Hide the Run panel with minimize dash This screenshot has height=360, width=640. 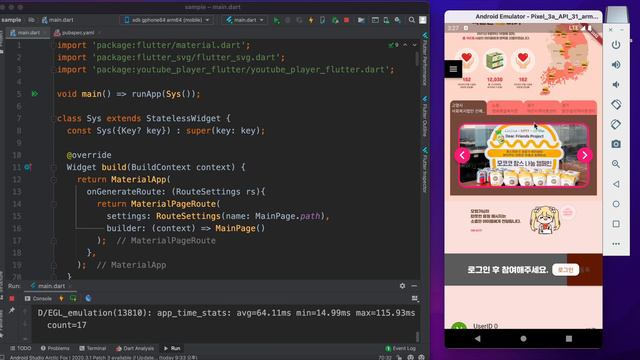(414, 286)
